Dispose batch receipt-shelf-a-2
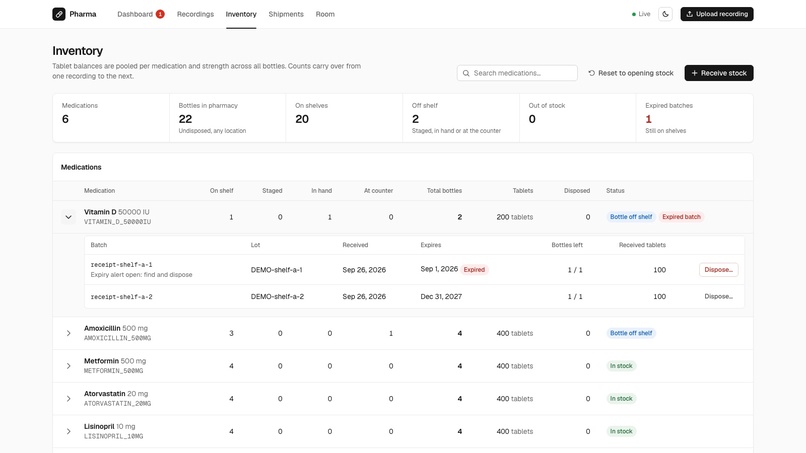Screen dimensions: 806x453 click(x=719, y=296)
